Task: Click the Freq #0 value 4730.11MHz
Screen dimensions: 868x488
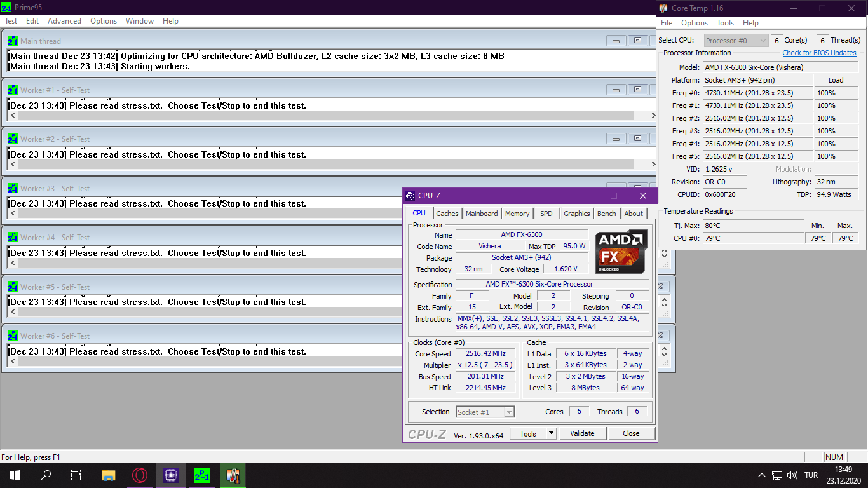Action: point(757,93)
